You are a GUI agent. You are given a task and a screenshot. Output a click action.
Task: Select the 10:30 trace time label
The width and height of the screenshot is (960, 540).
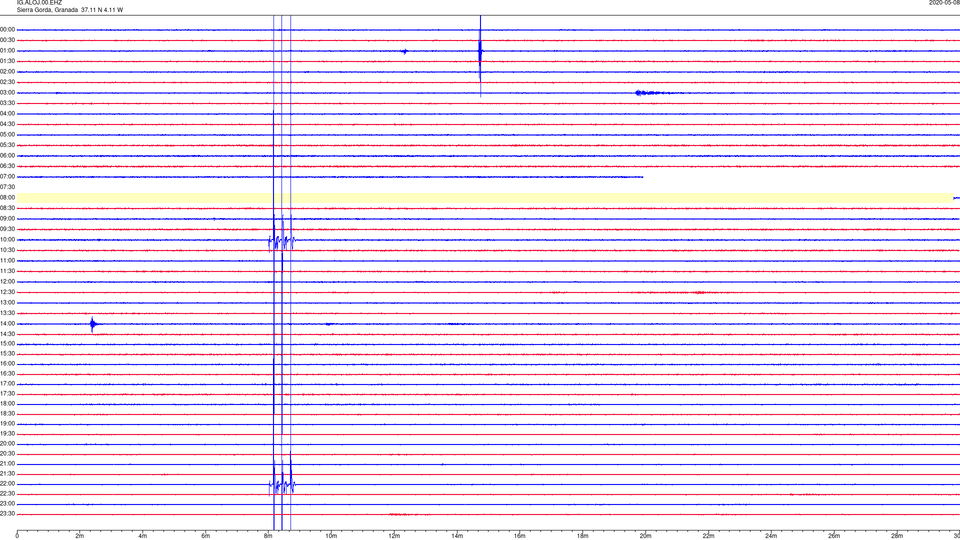click(x=7, y=250)
